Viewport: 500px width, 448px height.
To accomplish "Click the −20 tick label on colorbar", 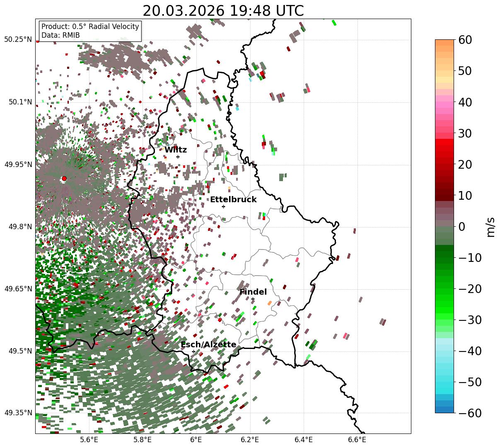I will [471, 288].
